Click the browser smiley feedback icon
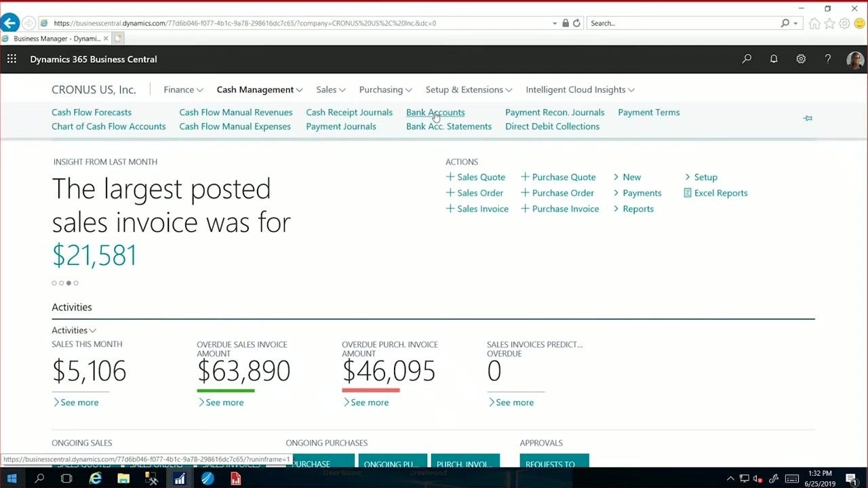Screen dimensions: 868x488 (x=860, y=23)
